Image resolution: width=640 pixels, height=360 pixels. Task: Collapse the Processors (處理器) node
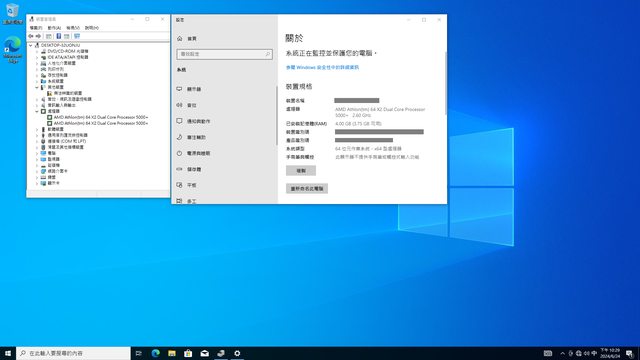pyautogui.click(x=37, y=111)
